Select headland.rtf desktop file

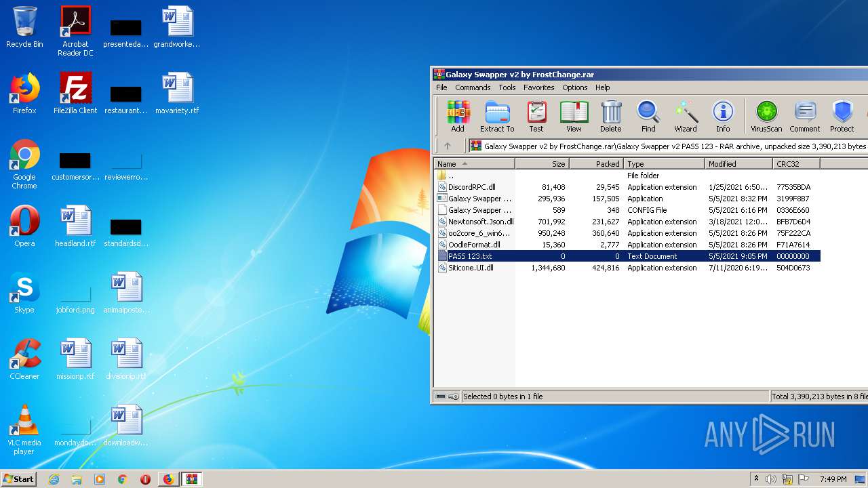[75, 227]
